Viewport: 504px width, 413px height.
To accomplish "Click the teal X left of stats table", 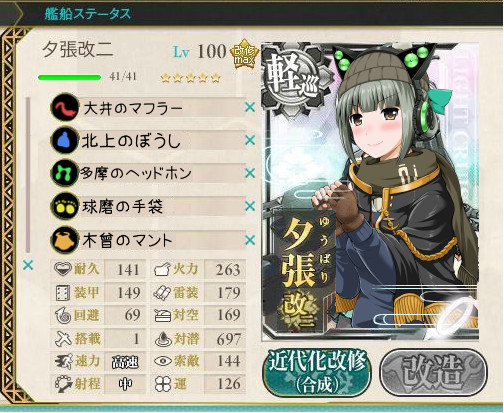I will point(28,265).
